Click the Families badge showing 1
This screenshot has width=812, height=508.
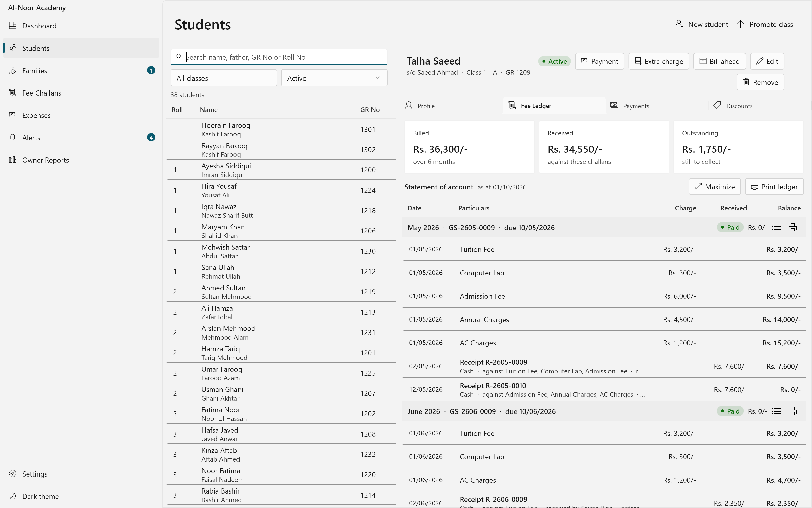(x=151, y=70)
